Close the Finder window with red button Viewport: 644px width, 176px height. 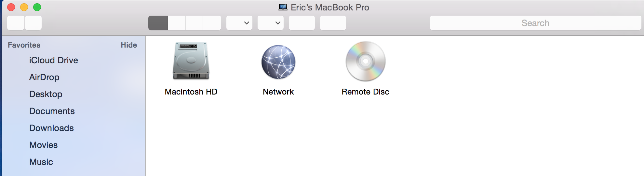click(11, 7)
